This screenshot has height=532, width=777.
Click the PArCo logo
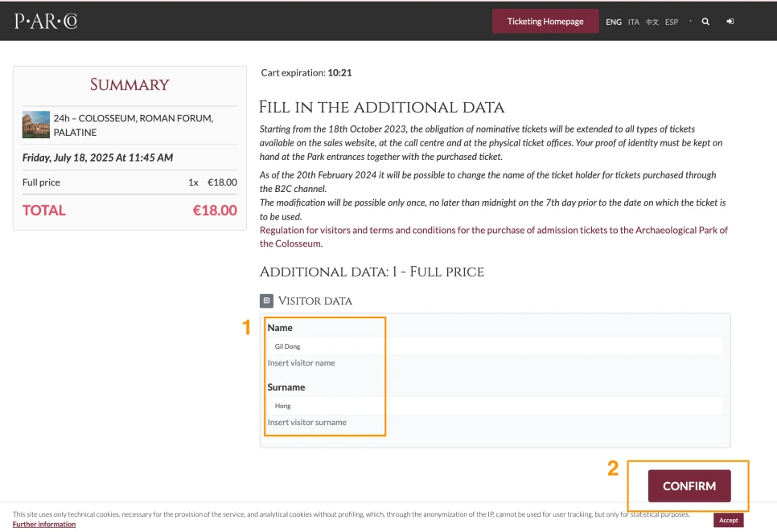tap(46, 22)
